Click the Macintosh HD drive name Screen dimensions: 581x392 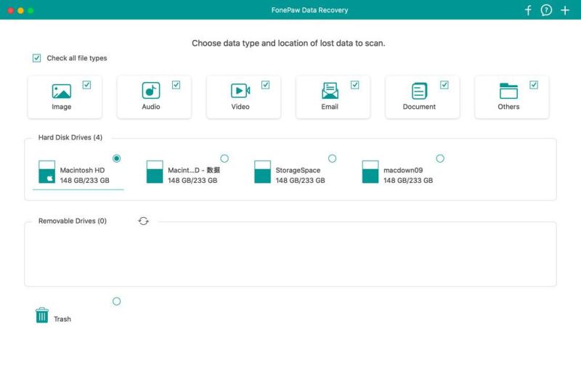pyautogui.click(x=82, y=170)
